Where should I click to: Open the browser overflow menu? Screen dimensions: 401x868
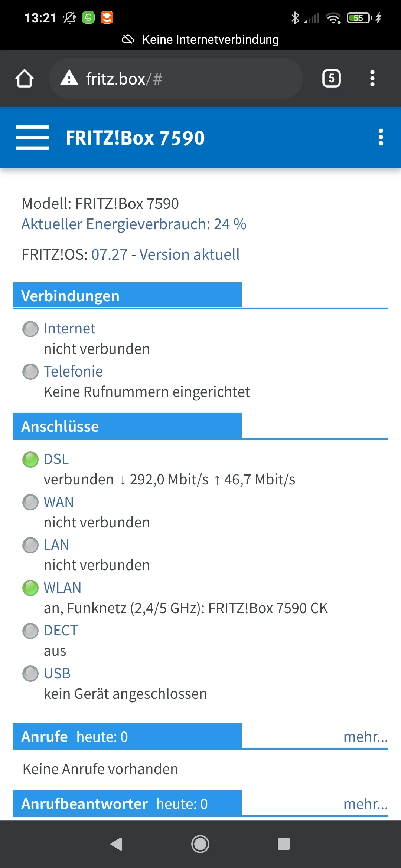pyautogui.click(x=372, y=79)
